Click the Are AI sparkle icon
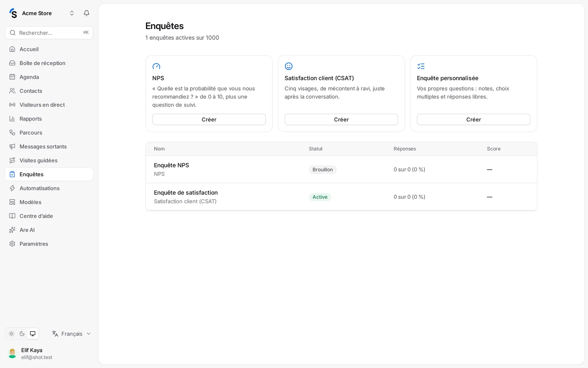The height and width of the screenshot is (368, 588). [12, 230]
